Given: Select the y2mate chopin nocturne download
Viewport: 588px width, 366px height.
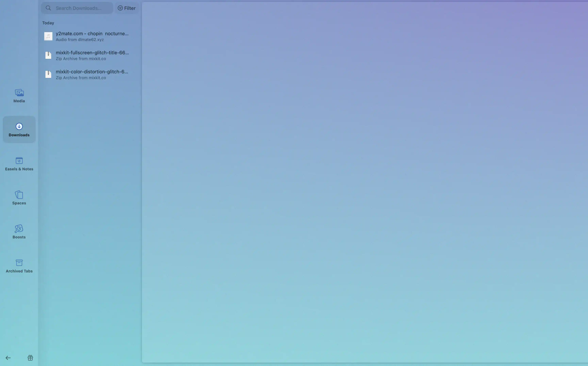Looking at the screenshot, I should (x=92, y=36).
